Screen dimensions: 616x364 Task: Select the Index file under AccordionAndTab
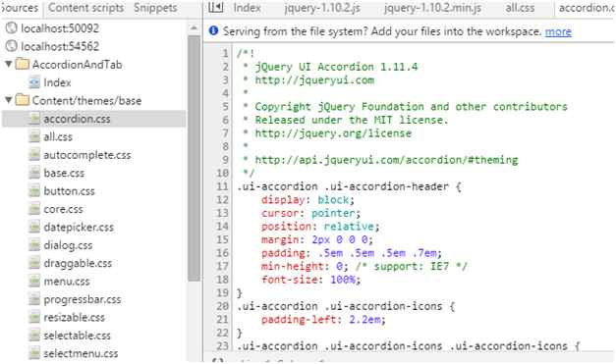57,82
